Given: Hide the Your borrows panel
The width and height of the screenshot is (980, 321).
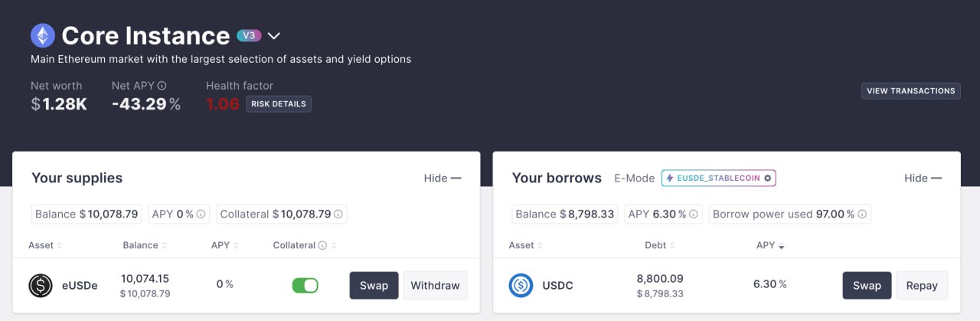Looking at the screenshot, I should click(x=923, y=178).
